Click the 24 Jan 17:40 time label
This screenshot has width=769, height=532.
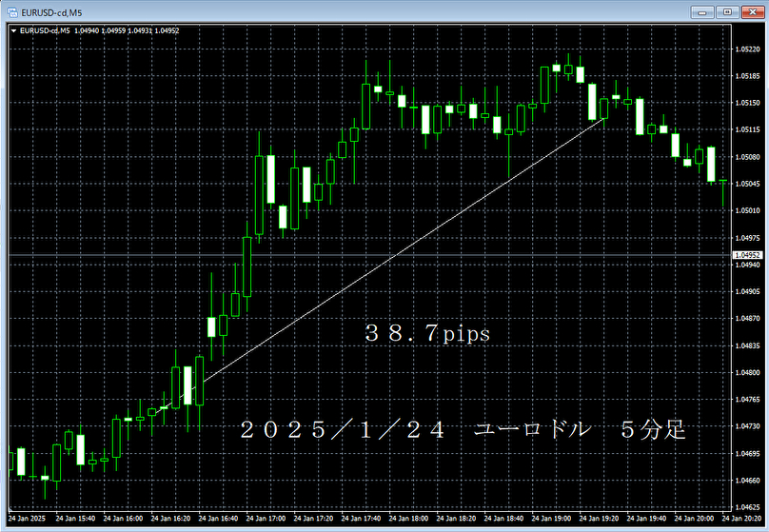(361, 519)
